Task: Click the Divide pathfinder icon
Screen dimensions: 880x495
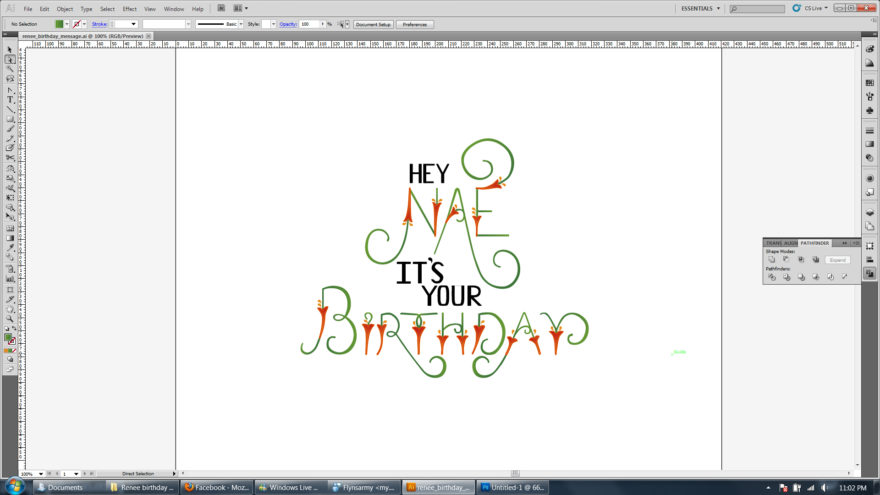Action: tap(772, 277)
